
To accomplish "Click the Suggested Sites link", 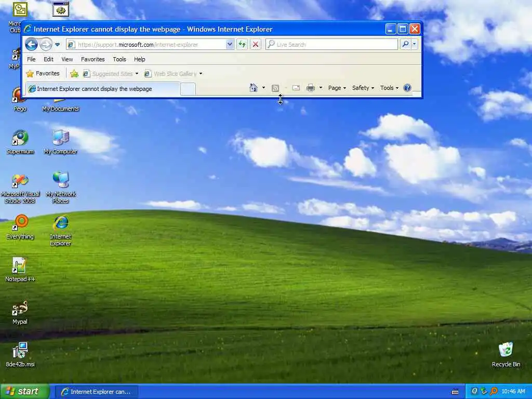I will tap(108, 74).
